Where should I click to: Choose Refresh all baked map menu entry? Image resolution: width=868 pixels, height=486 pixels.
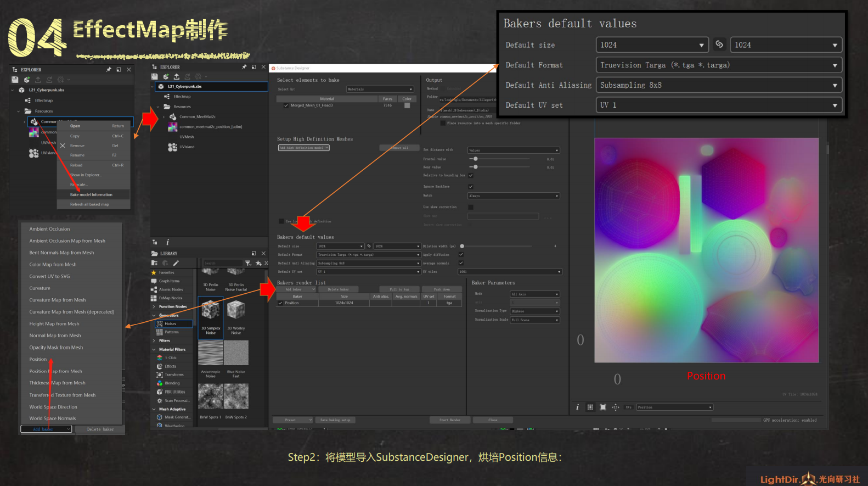point(93,204)
